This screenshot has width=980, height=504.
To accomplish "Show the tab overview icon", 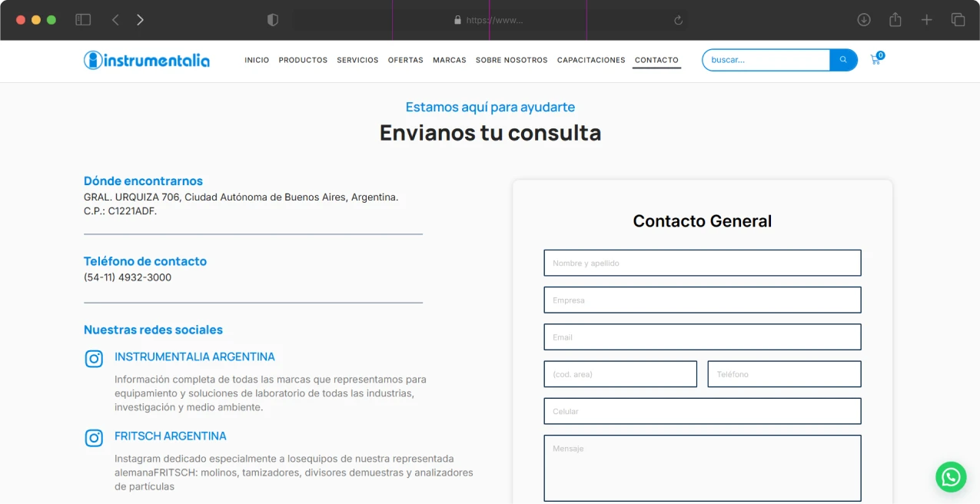I will pos(958,20).
